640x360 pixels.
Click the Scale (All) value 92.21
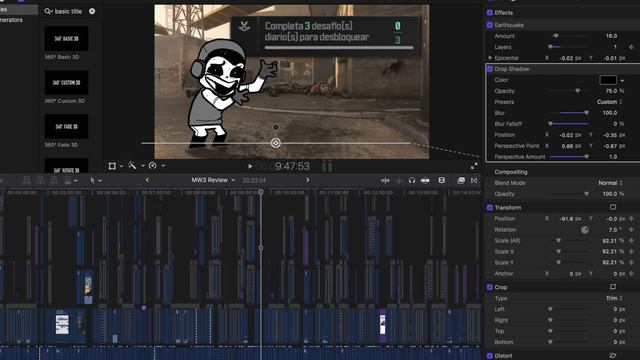[x=609, y=241]
